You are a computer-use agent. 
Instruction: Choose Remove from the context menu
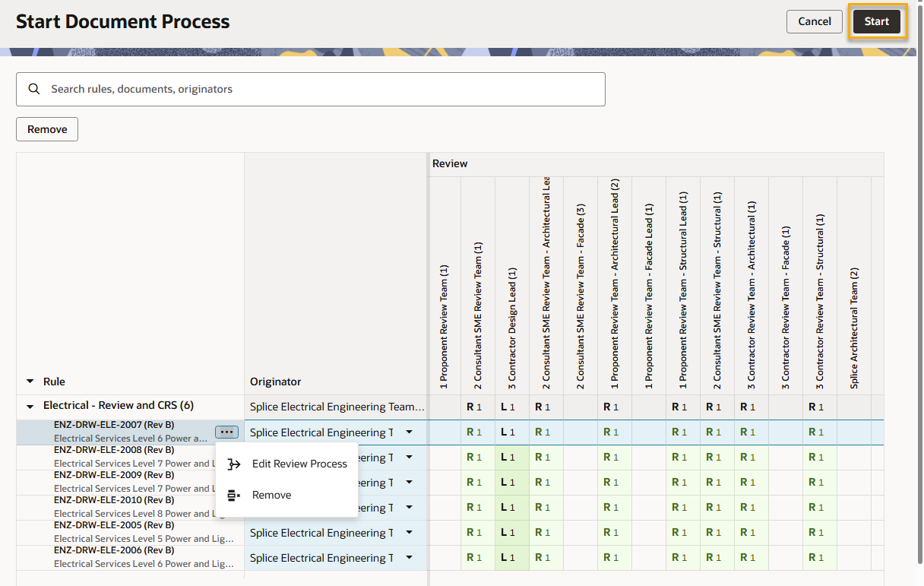pyautogui.click(x=272, y=495)
